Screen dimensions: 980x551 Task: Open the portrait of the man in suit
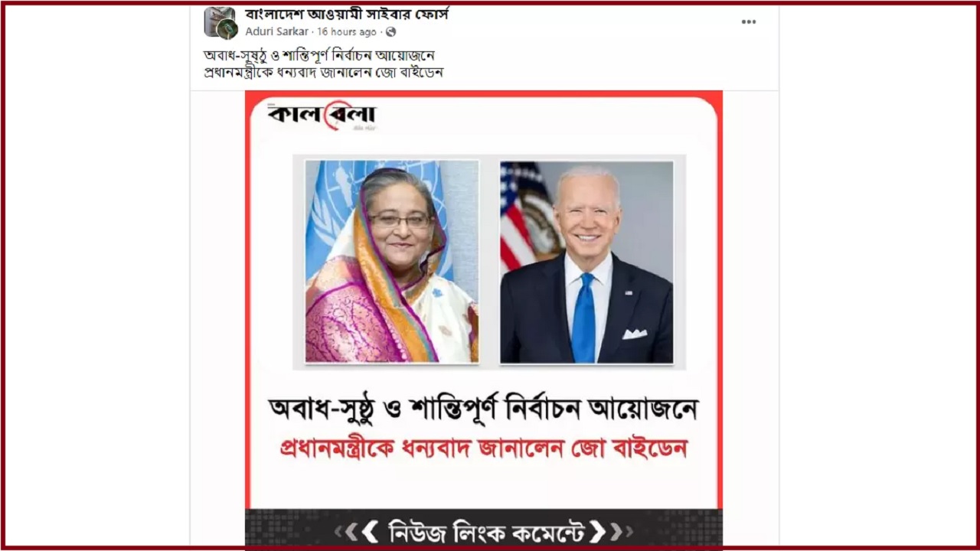[586, 262]
